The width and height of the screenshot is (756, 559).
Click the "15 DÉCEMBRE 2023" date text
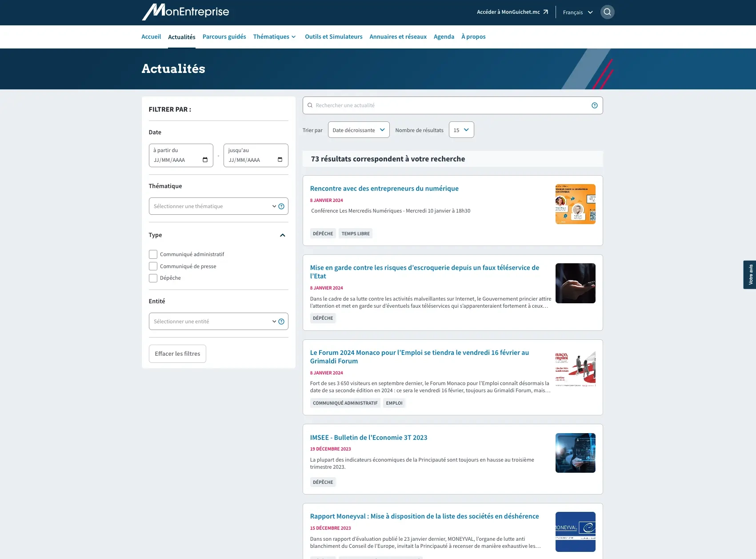point(331,528)
